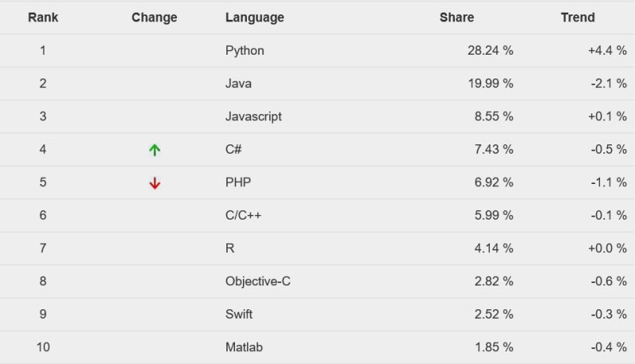Select the Share column header

point(457,17)
